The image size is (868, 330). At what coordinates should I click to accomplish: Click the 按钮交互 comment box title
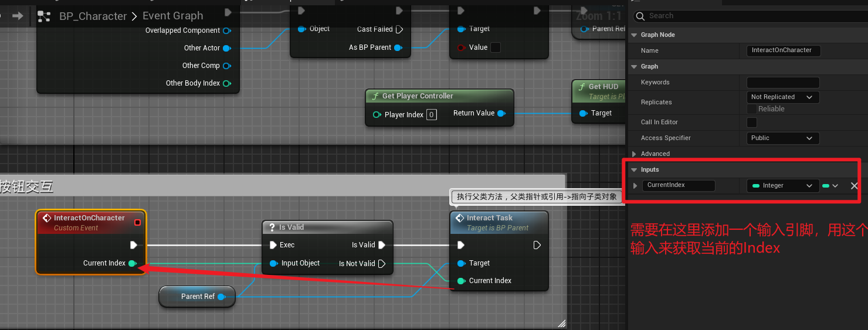[27, 186]
